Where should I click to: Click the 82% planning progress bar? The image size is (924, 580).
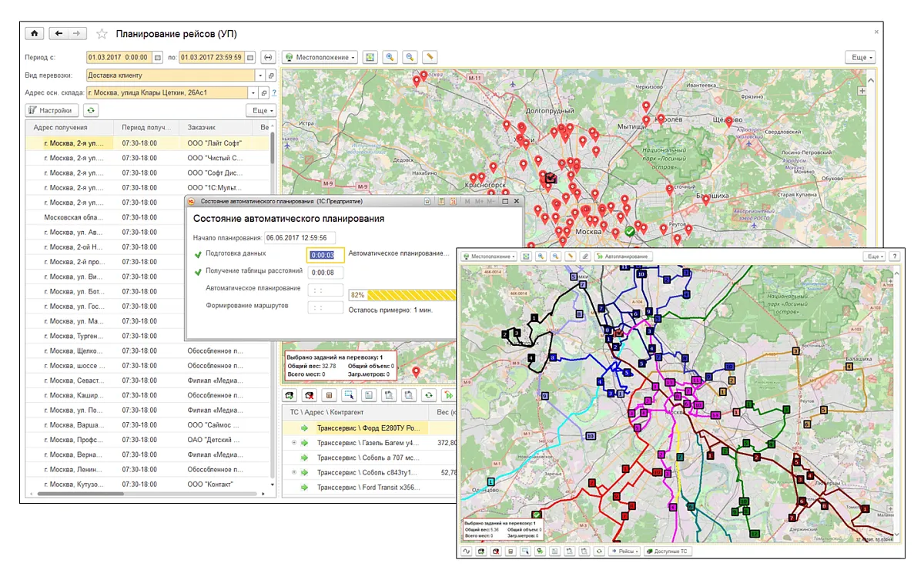(x=402, y=295)
